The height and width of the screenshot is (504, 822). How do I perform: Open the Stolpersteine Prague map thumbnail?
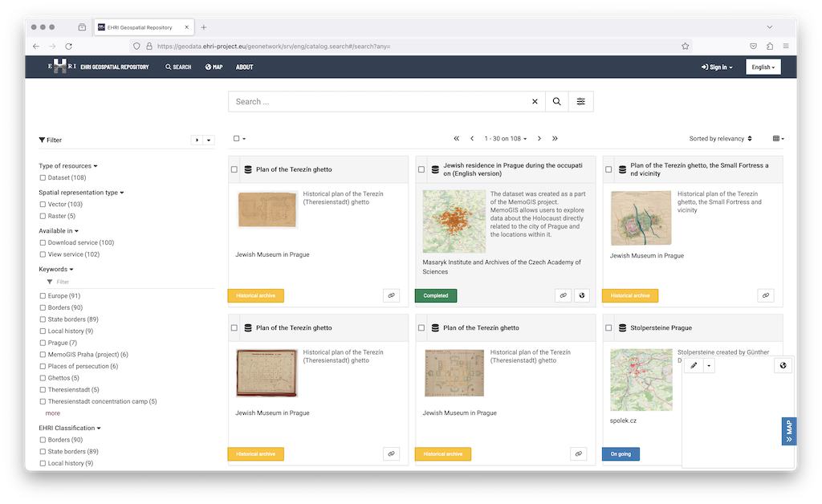tap(641, 380)
